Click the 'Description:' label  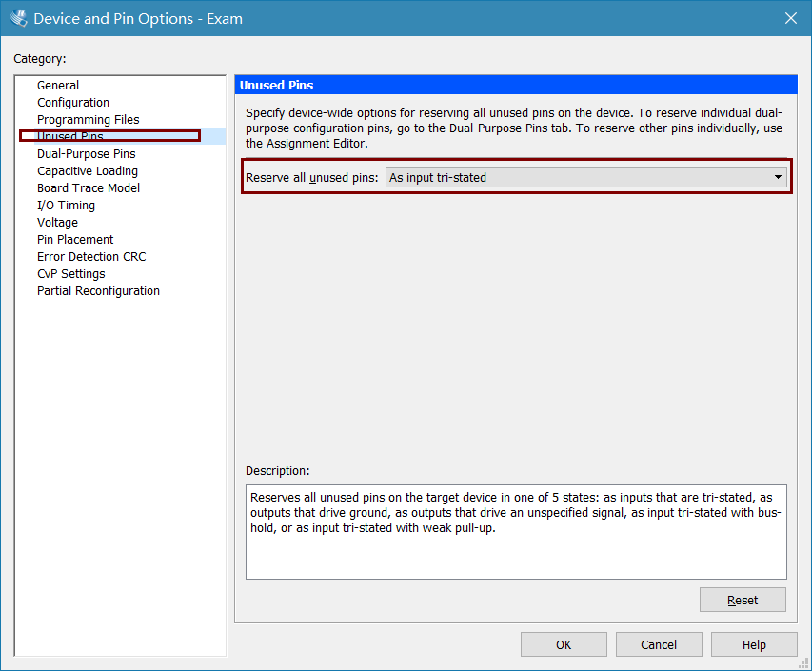pyautogui.click(x=278, y=470)
